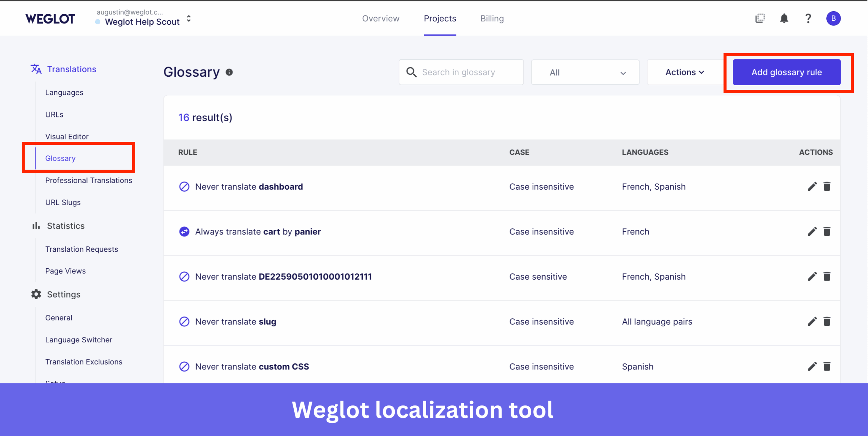The height and width of the screenshot is (436, 868).
Task: Edit the cart by panier rule
Action: (x=812, y=231)
